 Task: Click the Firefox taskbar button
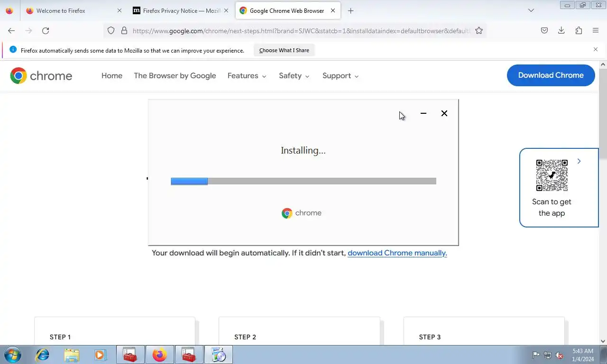tap(159, 355)
